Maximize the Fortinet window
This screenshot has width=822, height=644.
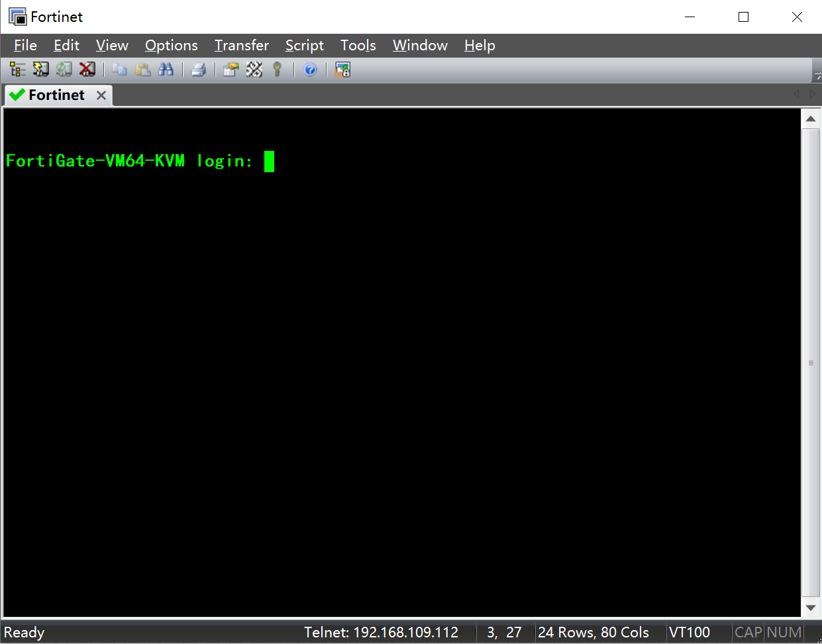point(743,17)
